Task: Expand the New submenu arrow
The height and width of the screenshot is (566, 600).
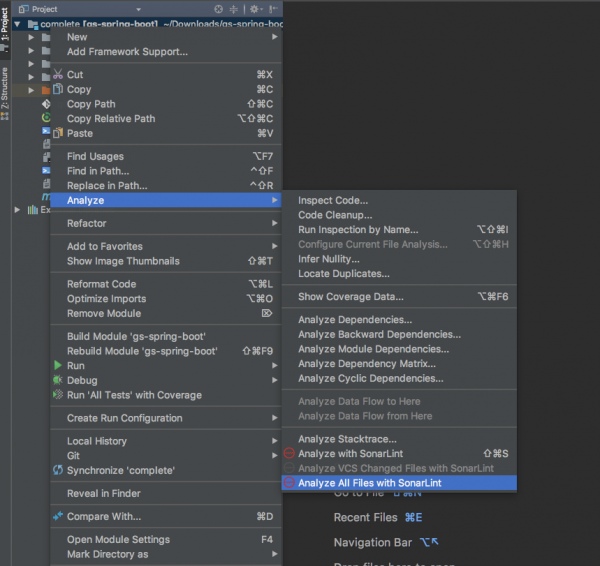Action: point(274,37)
